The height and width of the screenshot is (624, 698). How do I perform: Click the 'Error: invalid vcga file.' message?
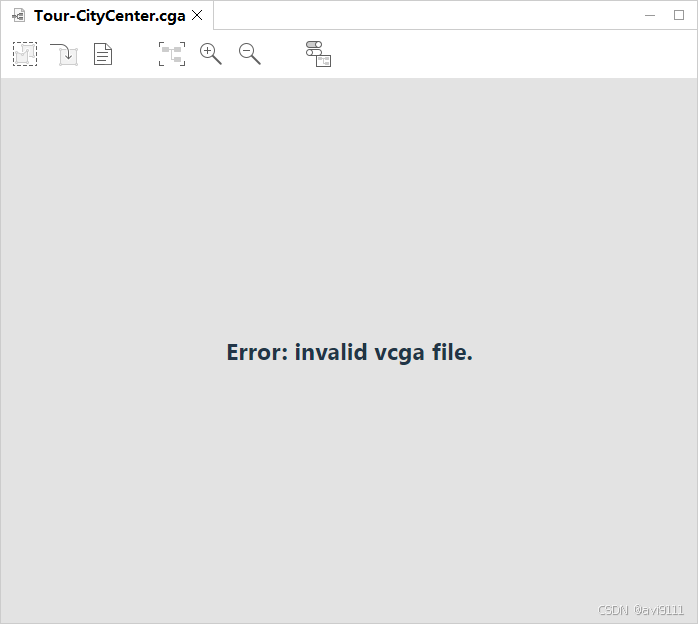click(x=349, y=353)
